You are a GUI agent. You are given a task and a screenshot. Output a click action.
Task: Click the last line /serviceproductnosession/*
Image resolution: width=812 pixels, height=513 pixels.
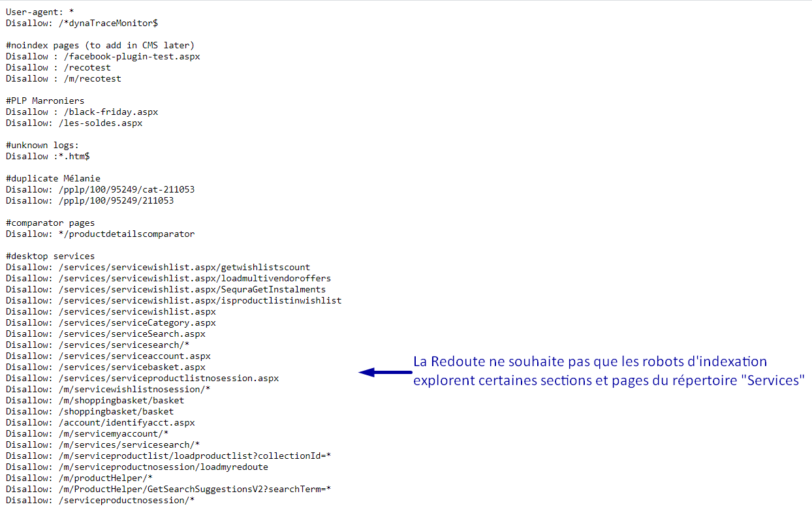point(100,500)
